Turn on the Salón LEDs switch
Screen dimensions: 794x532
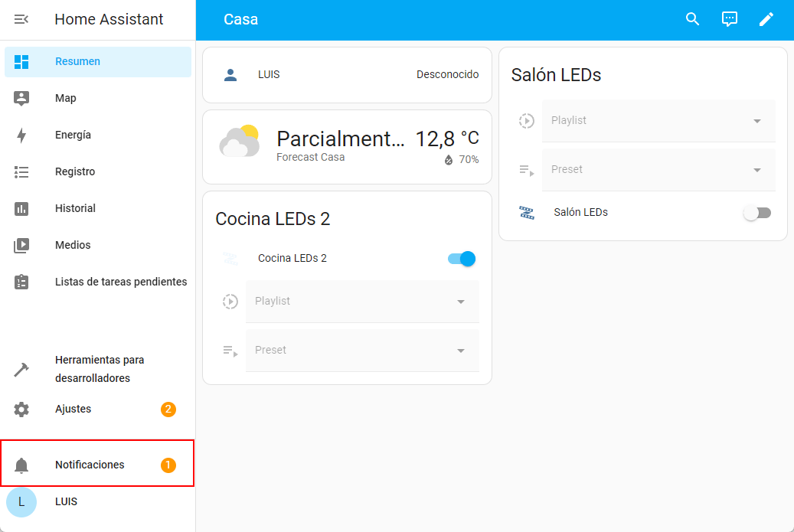point(756,213)
